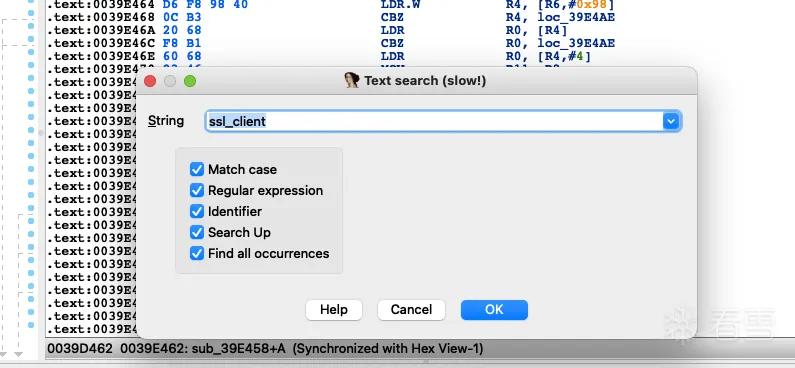The height and width of the screenshot is (368, 795).
Task: Uncheck the Regular expression option
Action: click(197, 190)
